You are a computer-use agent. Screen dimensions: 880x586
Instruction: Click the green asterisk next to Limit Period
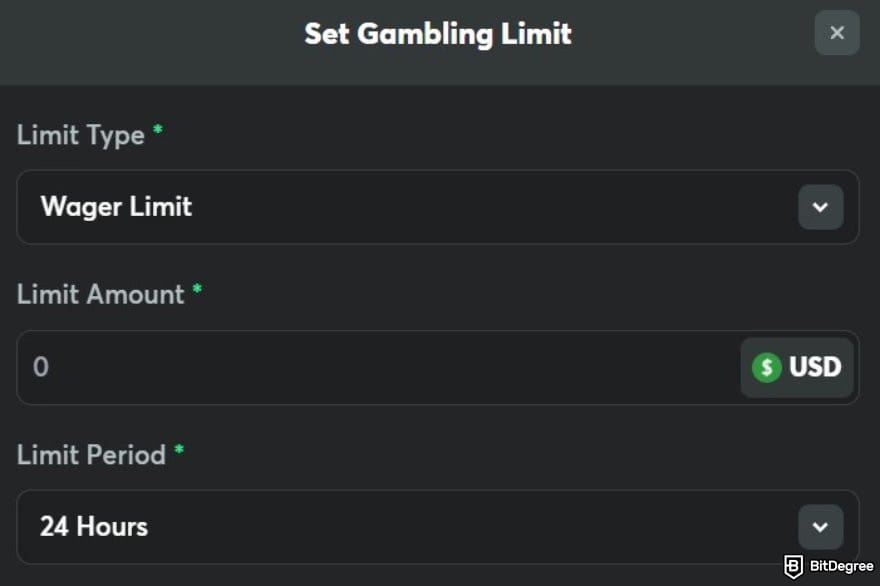(x=178, y=448)
